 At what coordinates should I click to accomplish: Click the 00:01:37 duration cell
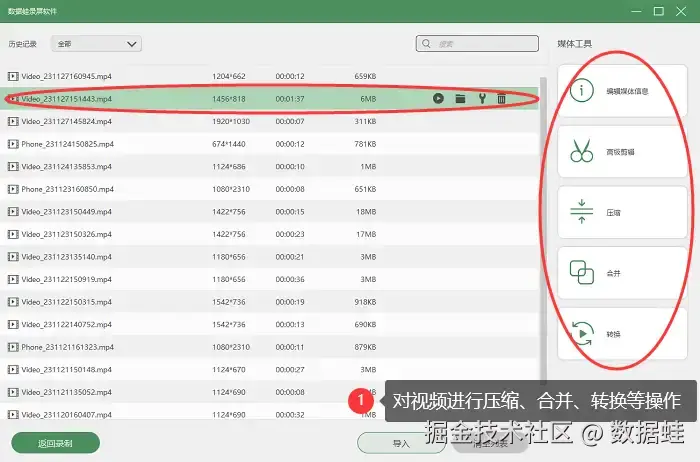(x=290, y=99)
